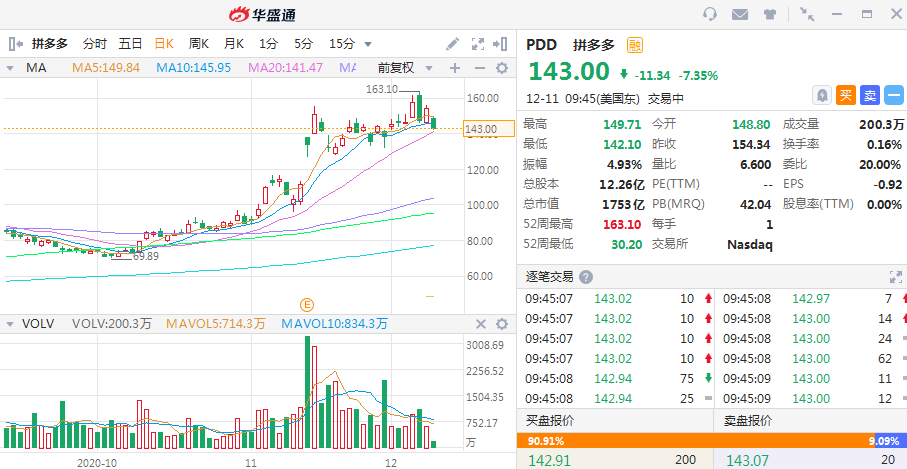Collapse right quote panel icon
The height and width of the screenshot is (469, 907).
[500, 44]
